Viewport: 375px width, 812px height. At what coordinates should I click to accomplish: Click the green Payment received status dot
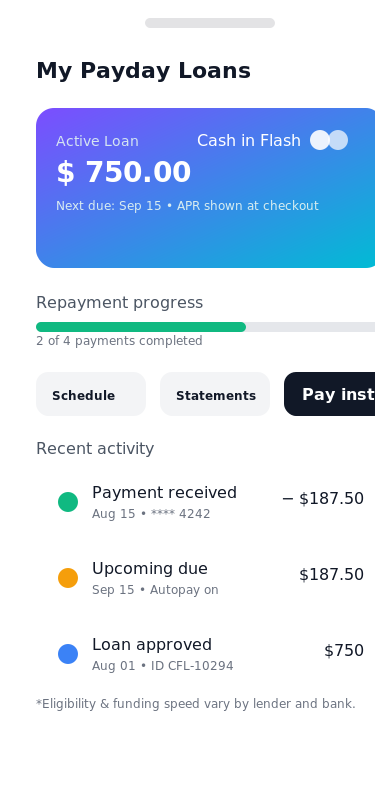click(x=68, y=502)
